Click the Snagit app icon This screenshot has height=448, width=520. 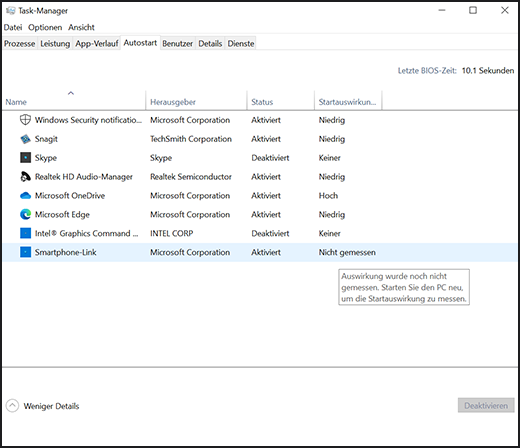25,139
